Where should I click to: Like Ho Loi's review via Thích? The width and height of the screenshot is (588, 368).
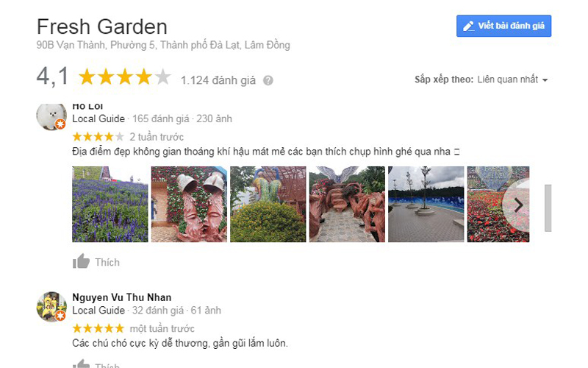tap(107, 262)
